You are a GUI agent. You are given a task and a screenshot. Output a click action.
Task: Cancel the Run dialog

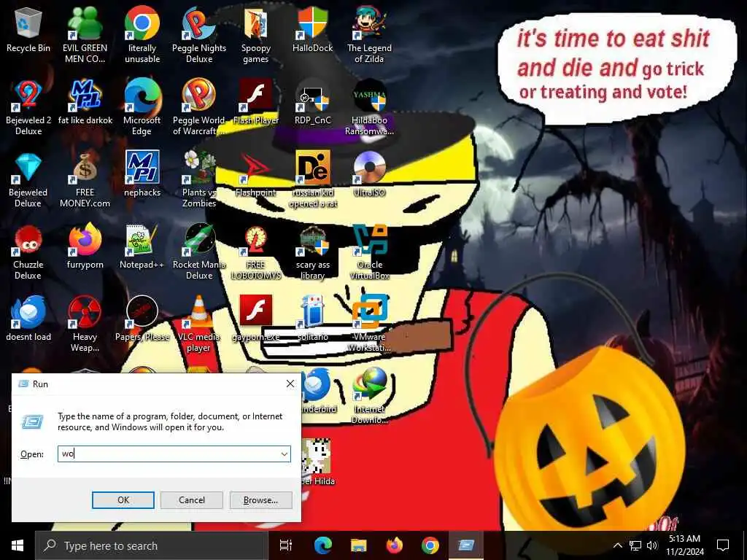click(x=192, y=500)
